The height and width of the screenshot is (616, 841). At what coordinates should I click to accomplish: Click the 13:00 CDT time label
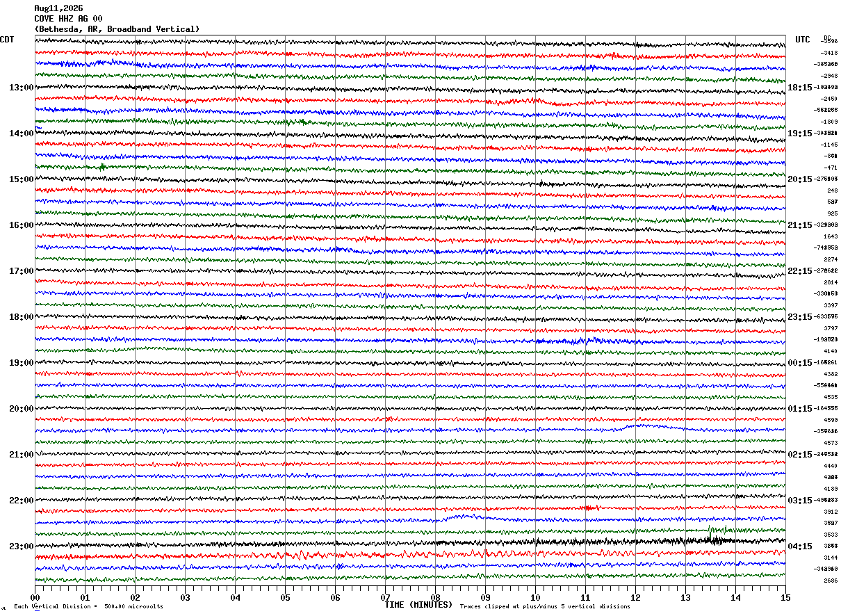[21, 88]
